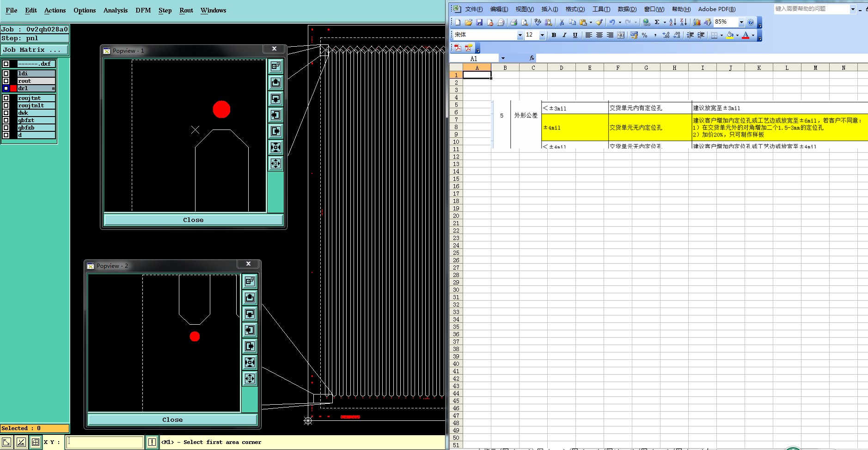
Task: Toggle the checkbox for layer roujtn1t
Action: coord(6,105)
